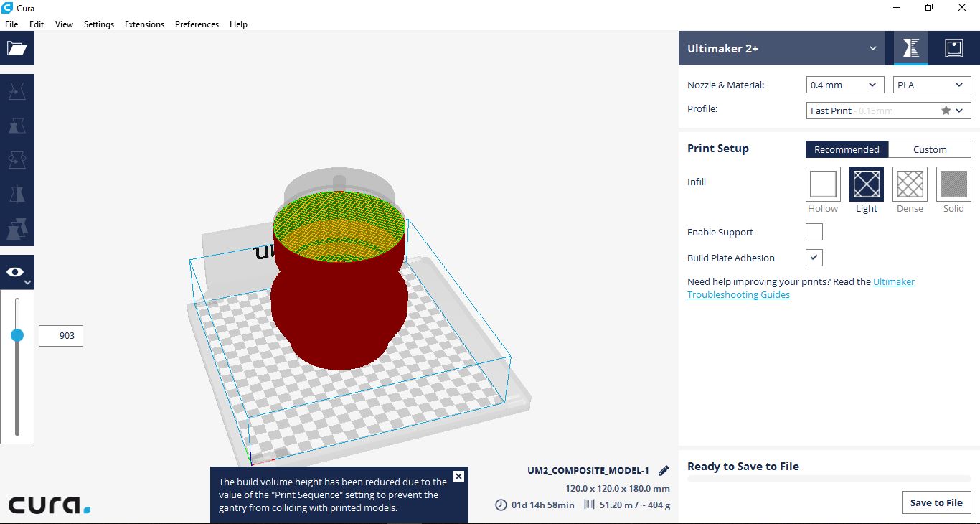Image resolution: width=980 pixels, height=524 pixels.
Task: Click the Profile label
Action: click(x=702, y=108)
